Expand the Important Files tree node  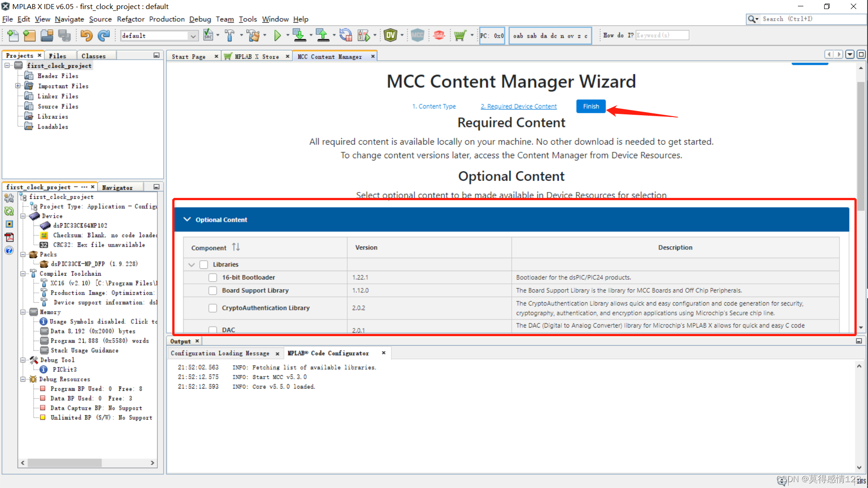[x=18, y=86]
